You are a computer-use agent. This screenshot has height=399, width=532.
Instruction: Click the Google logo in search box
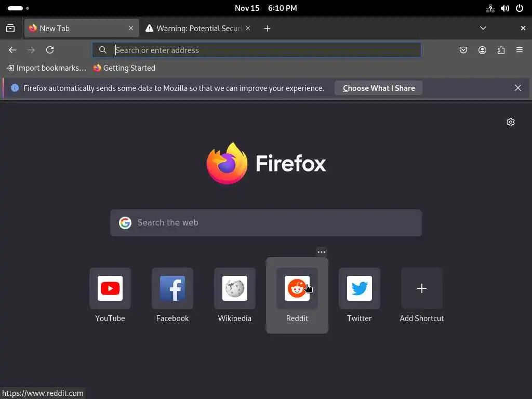pyautogui.click(x=125, y=223)
